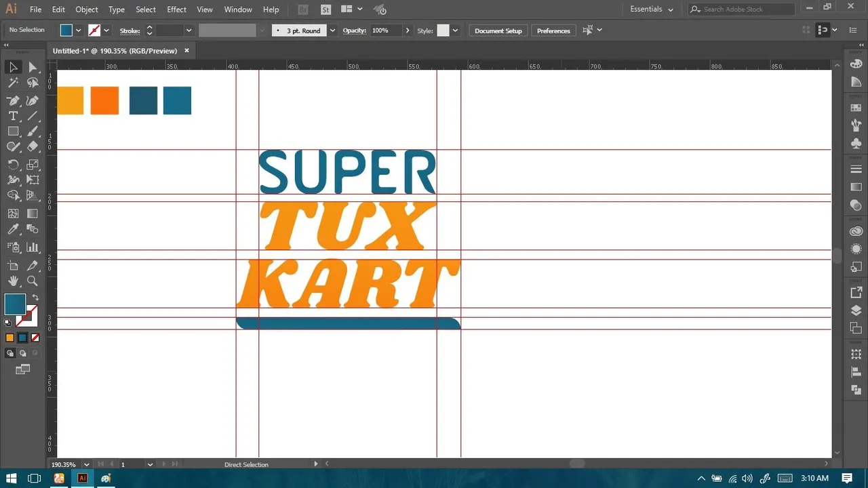The height and width of the screenshot is (488, 868).
Task: Open the Symbols panel icon
Action: tap(856, 143)
